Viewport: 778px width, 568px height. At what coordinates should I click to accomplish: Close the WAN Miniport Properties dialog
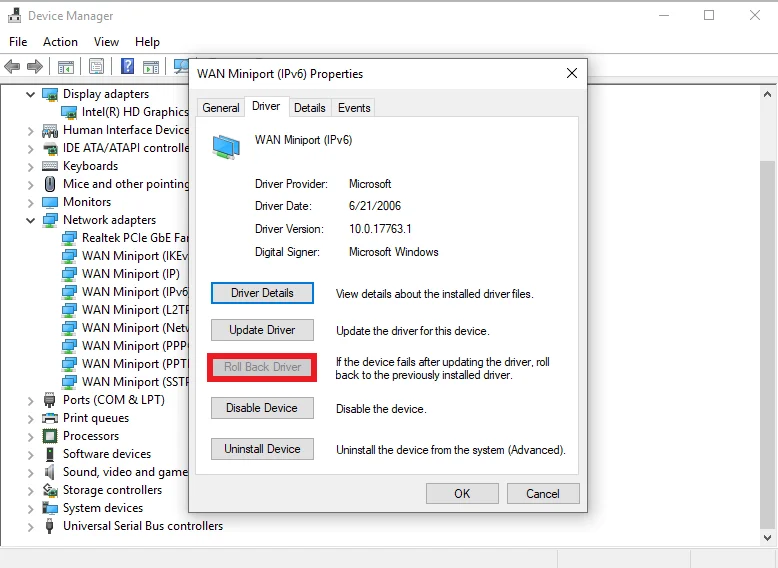coord(572,73)
